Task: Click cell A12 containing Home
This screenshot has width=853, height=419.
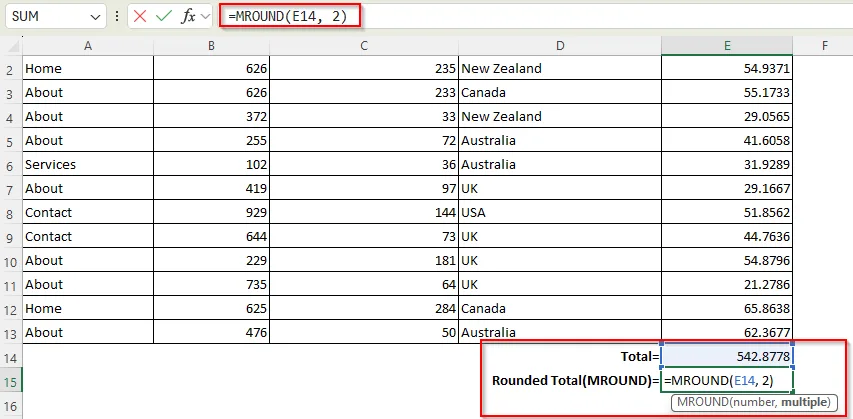Action: [x=88, y=308]
